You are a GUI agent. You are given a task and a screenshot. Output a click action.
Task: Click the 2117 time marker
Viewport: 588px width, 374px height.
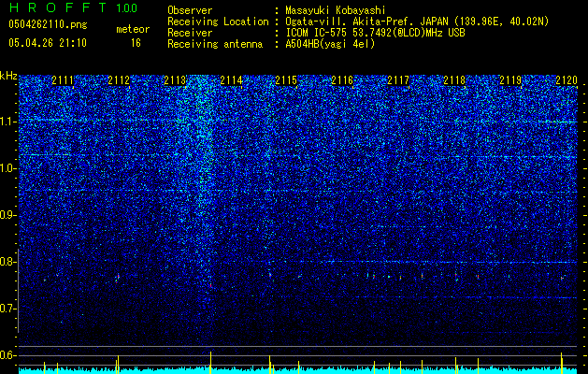click(x=398, y=80)
